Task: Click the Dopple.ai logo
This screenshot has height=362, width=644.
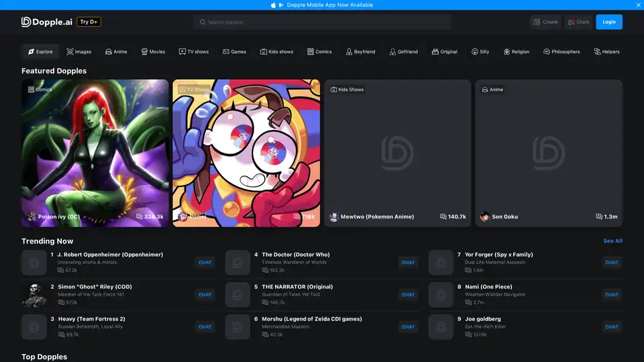Action: pyautogui.click(x=46, y=21)
